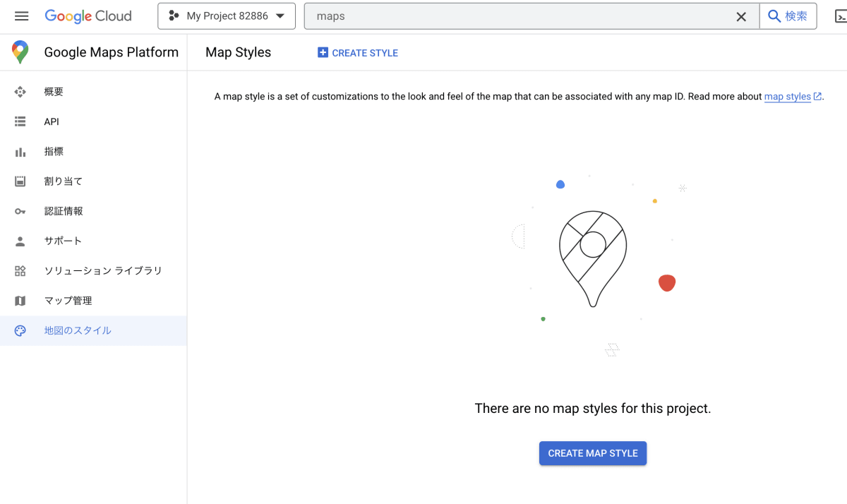The image size is (847, 504).
Task: Open the map styles documentation link
Action: (x=788, y=97)
